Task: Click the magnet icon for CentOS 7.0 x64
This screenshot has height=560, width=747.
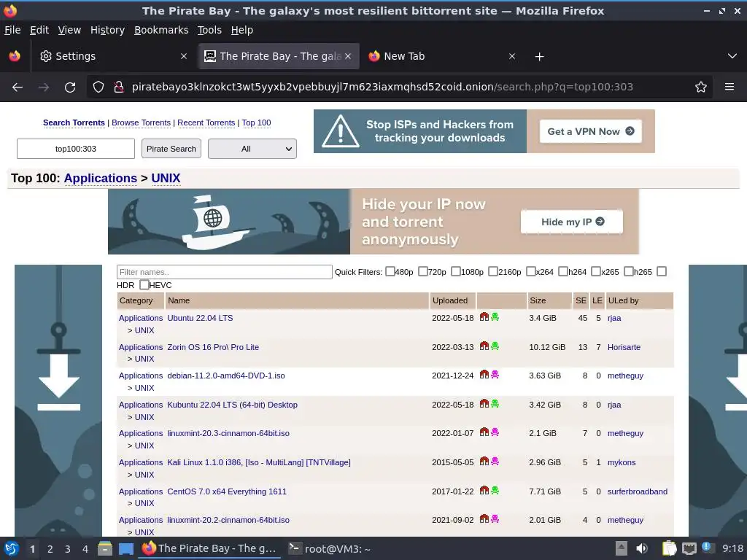Action: (484, 490)
